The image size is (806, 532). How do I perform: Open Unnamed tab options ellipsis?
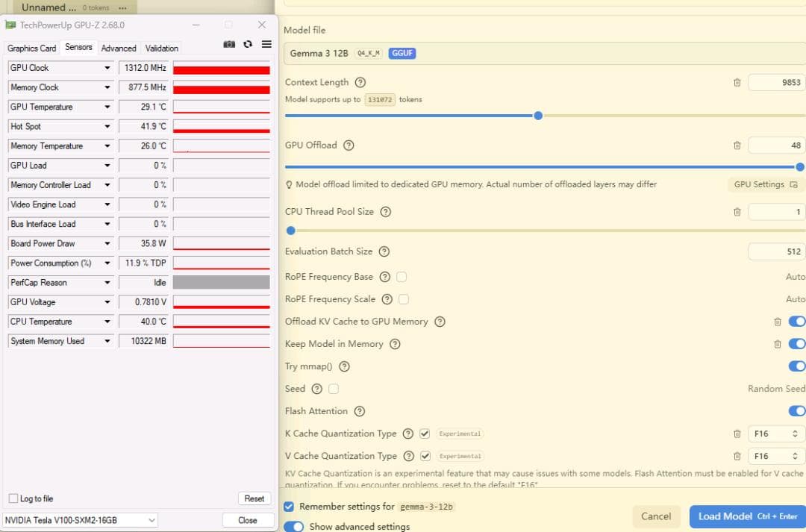(122, 8)
